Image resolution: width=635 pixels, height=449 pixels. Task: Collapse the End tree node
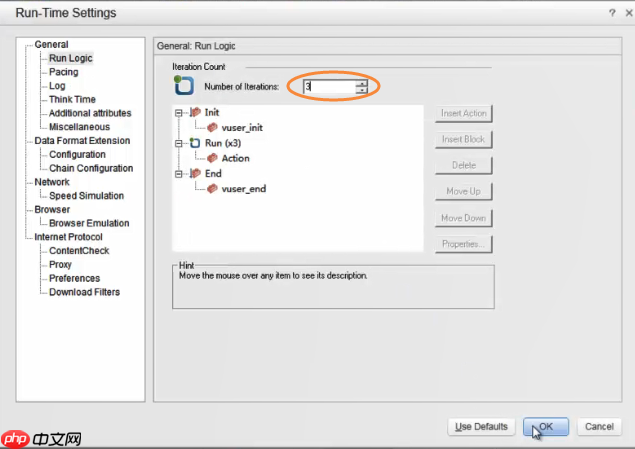(x=180, y=173)
